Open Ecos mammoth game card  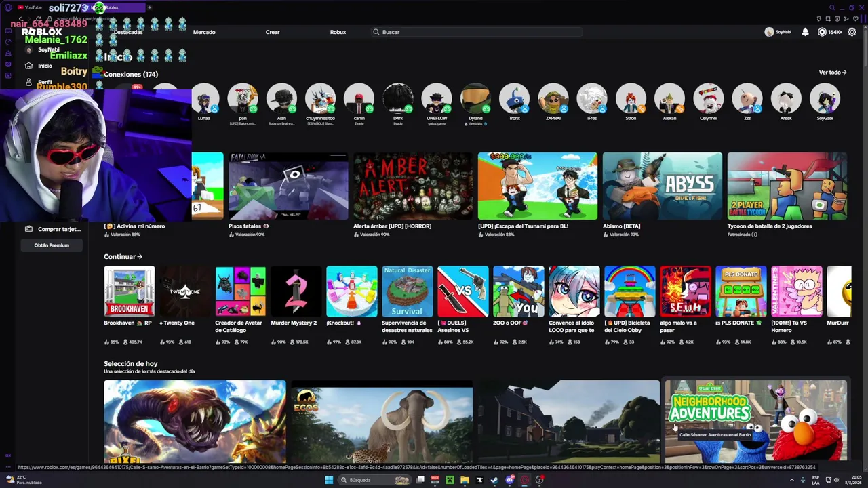click(x=382, y=420)
